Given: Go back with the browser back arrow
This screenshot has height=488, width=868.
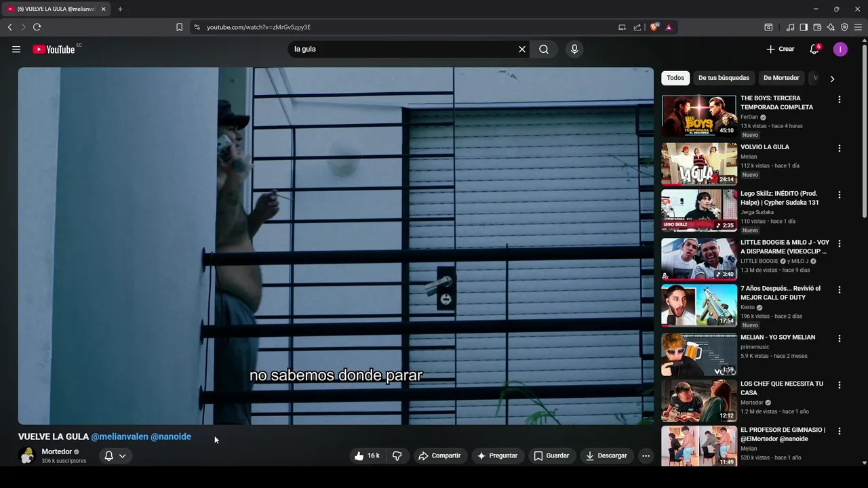Looking at the screenshot, I should [9, 27].
